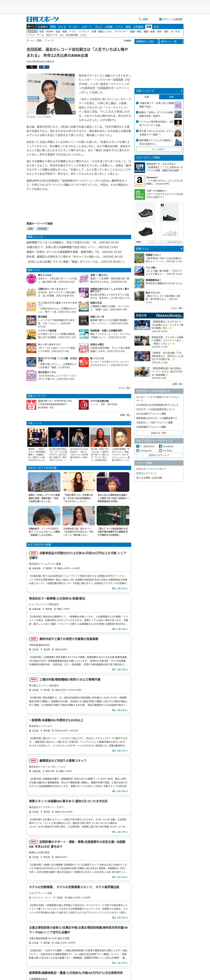Viewport: 210px width, 980px height.
Task: Click the Rakuten ad next arrow
Action: coord(162,242)
